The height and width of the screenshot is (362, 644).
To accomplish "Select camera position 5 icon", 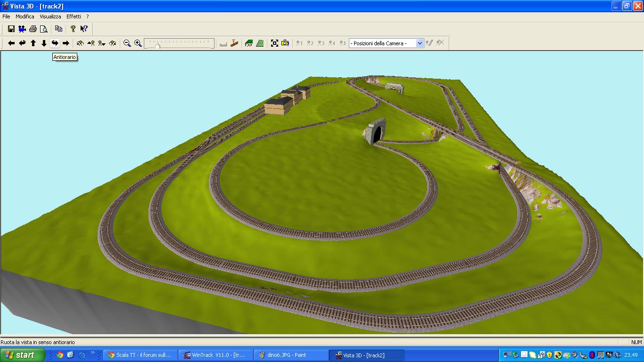I will (x=343, y=43).
